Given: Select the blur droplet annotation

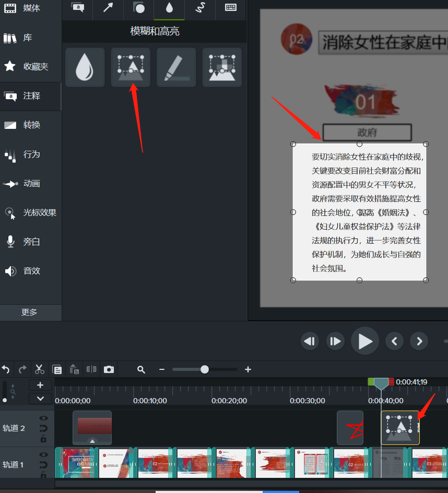Looking at the screenshot, I should click(x=85, y=67).
